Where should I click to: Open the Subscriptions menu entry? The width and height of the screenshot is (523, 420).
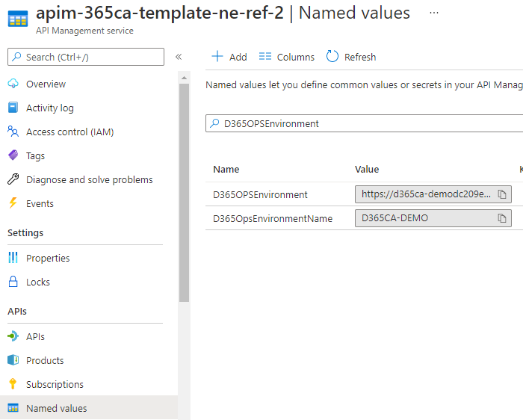pos(55,385)
